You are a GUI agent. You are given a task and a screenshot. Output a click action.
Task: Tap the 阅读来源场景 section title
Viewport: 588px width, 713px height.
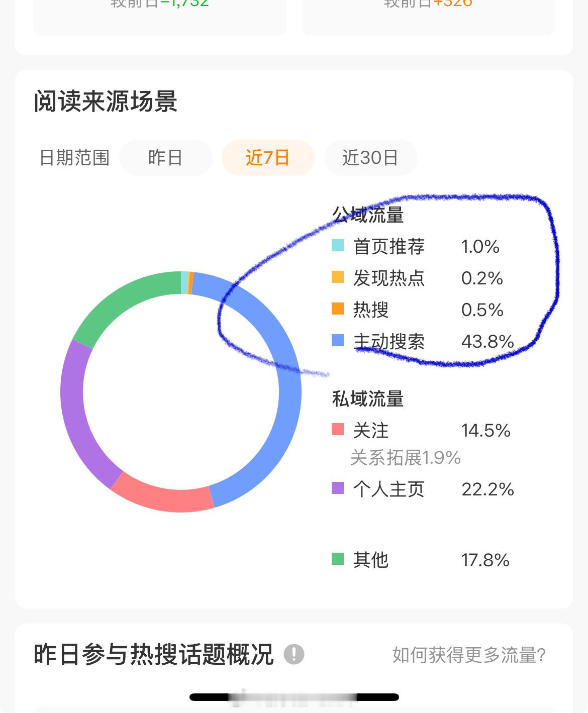coord(106,102)
